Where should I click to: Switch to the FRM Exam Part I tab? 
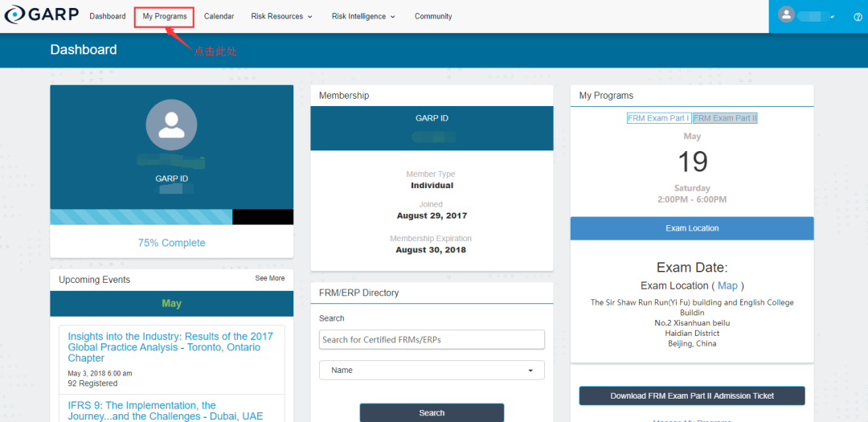(x=658, y=118)
